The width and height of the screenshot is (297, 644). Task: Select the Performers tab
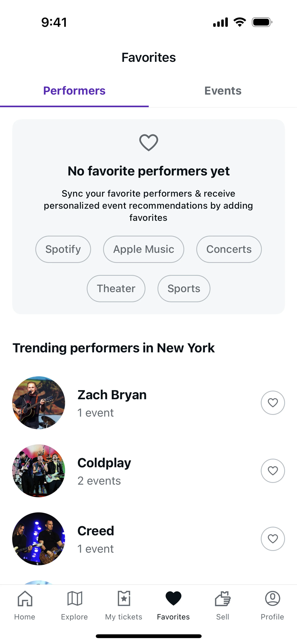(x=74, y=91)
